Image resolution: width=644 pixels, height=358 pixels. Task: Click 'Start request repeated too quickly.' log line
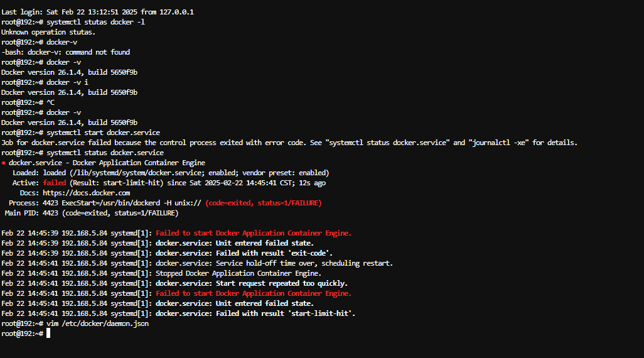point(251,284)
